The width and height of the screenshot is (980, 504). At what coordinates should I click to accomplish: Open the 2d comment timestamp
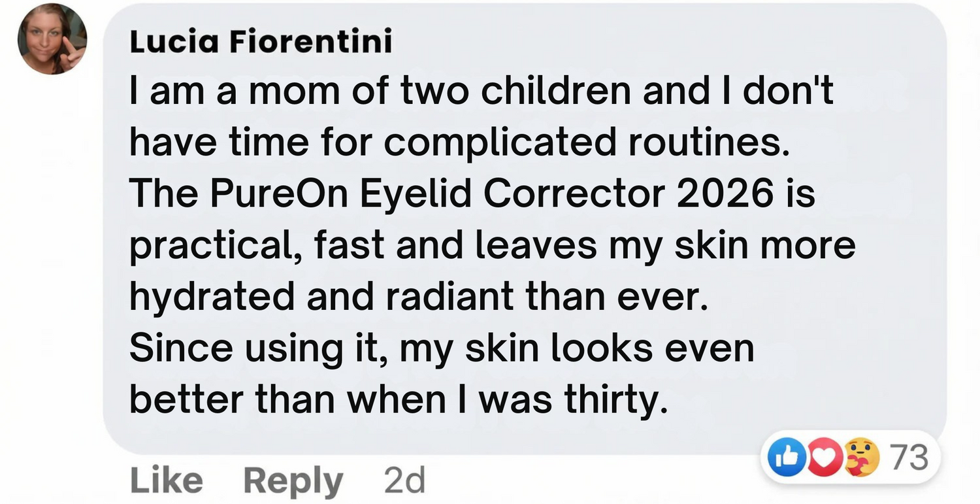coord(404,480)
